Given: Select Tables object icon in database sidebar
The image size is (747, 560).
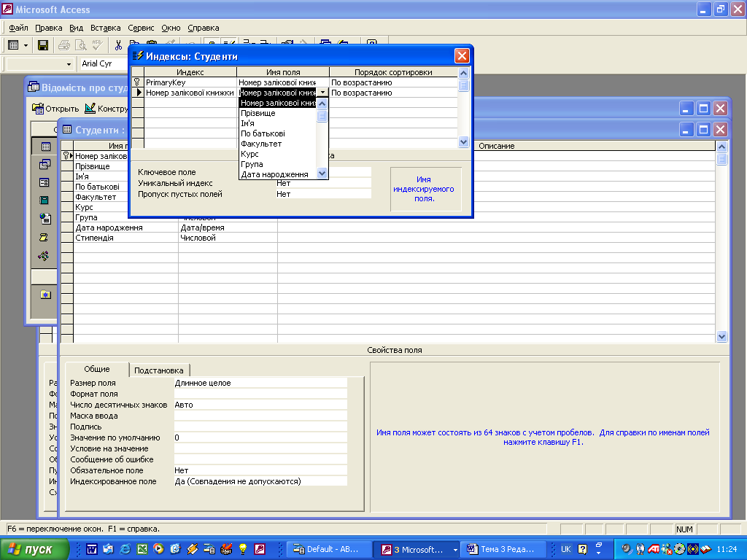Looking at the screenshot, I should (x=44, y=147).
